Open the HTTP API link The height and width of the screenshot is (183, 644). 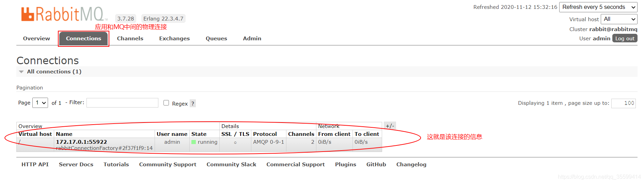click(35, 165)
